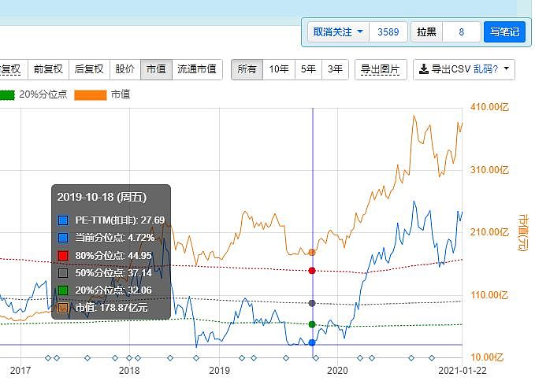Click the diamond marker below 2018 tick
The height and width of the screenshot is (392, 535).
pyautogui.click(x=129, y=358)
